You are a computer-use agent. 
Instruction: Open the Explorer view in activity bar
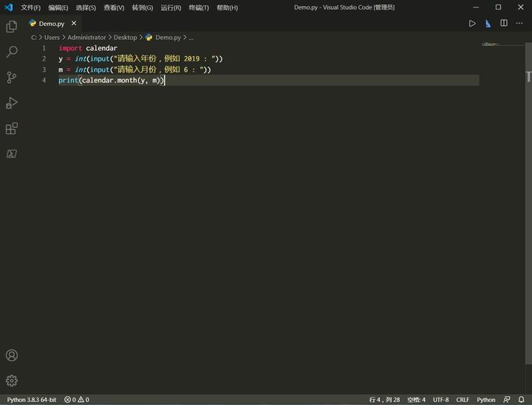click(x=12, y=27)
